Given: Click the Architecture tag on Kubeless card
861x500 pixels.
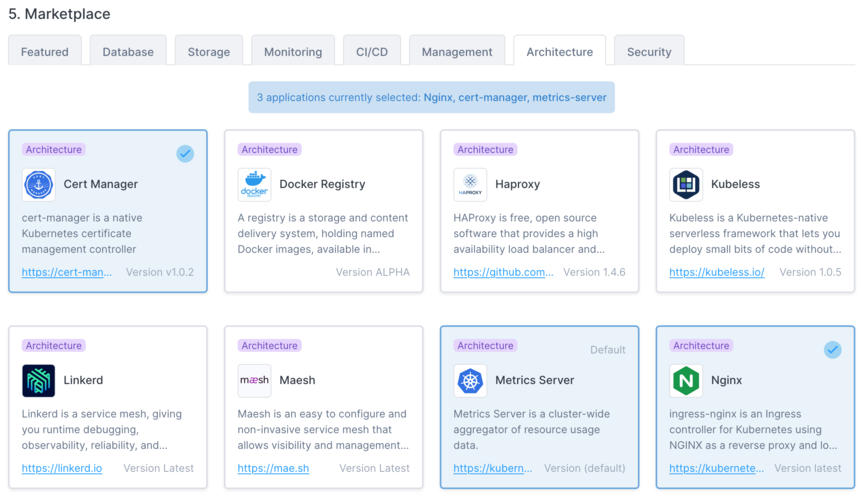Looking at the screenshot, I should click(x=701, y=149).
